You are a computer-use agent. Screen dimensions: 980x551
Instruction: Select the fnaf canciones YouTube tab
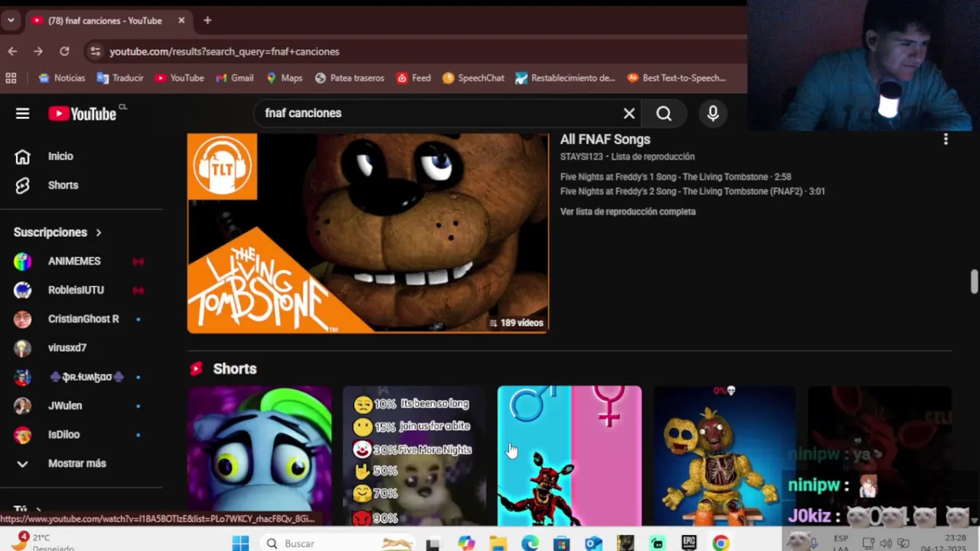[107, 21]
